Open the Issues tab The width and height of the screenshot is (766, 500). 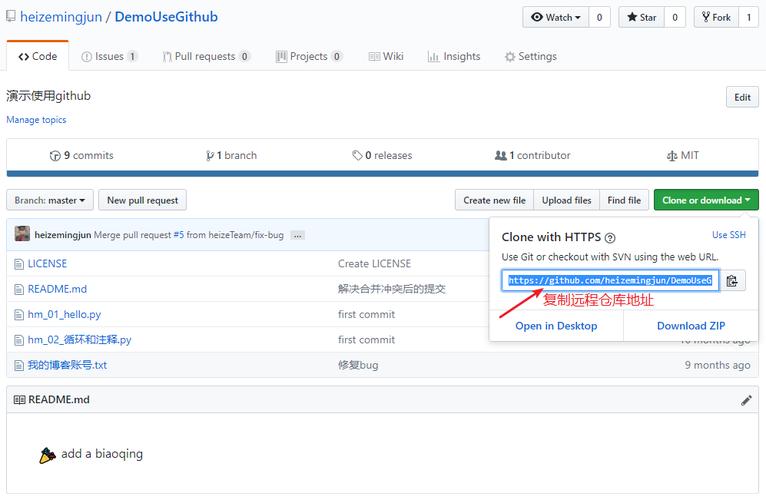pyautogui.click(x=109, y=57)
